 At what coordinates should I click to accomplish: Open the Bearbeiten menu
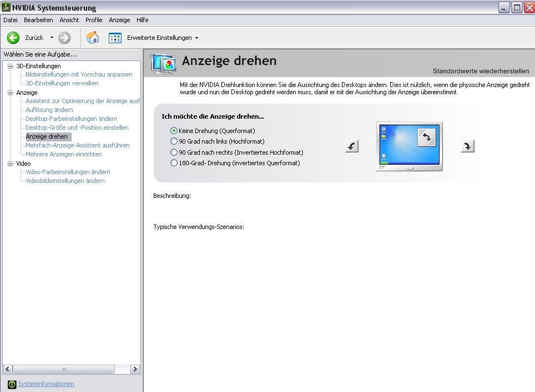point(38,20)
